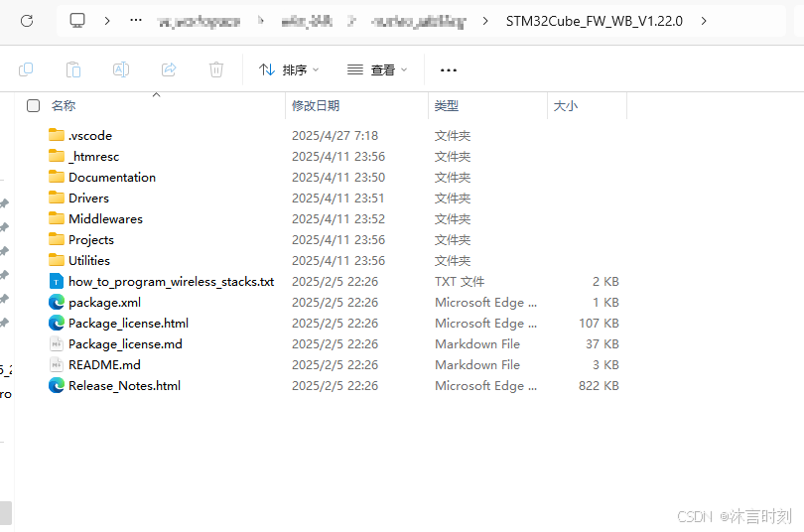Select the README.md file name
Image resolution: width=804 pixels, height=532 pixels.
104,365
